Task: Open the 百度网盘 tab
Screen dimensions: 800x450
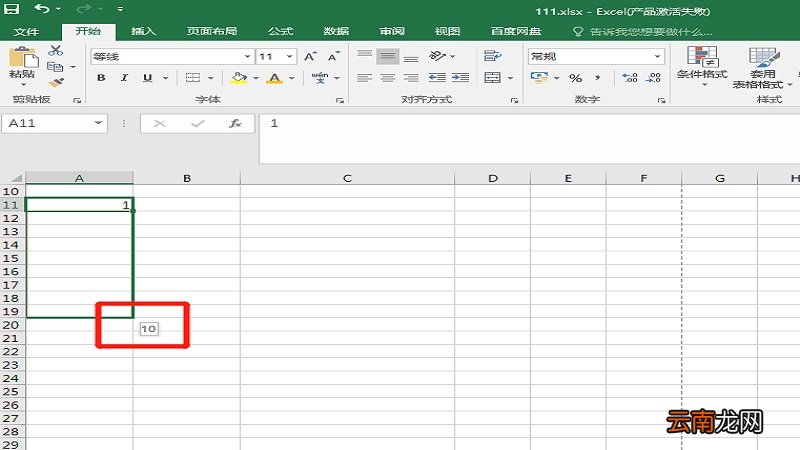Action: point(516,31)
